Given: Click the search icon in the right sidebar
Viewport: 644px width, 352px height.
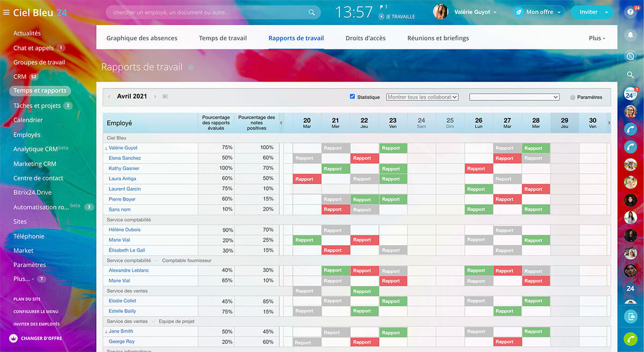Looking at the screenshot, I should pos(631,75).
